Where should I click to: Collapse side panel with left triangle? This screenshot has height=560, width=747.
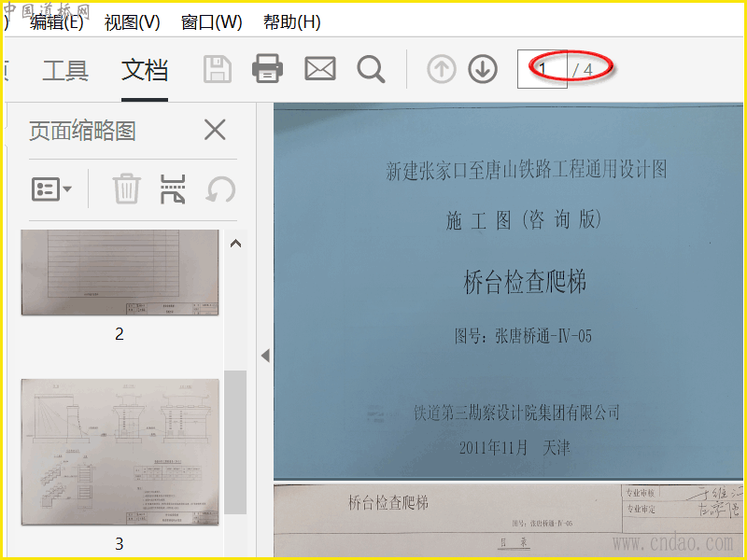[265, 356]
